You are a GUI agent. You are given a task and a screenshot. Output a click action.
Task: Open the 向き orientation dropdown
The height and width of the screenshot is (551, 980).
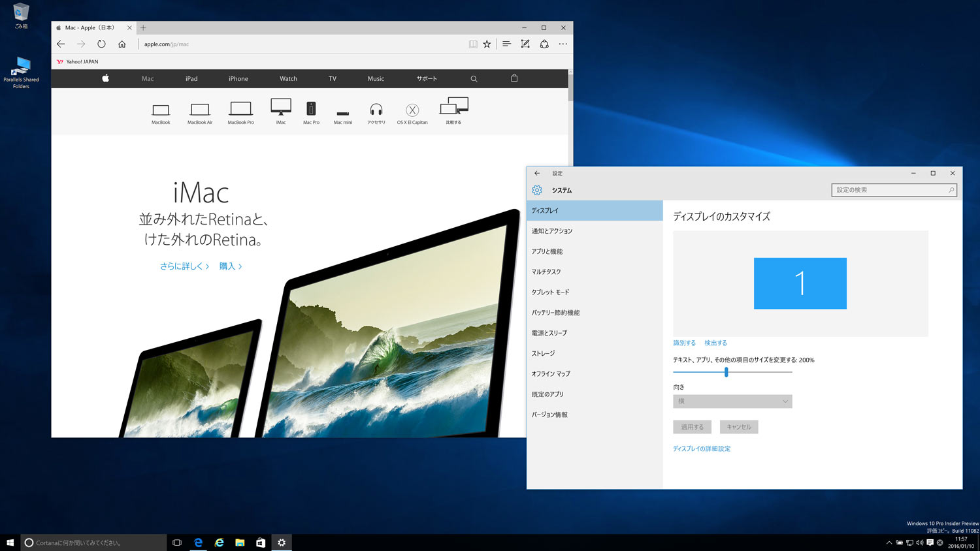tap(732, 401)
